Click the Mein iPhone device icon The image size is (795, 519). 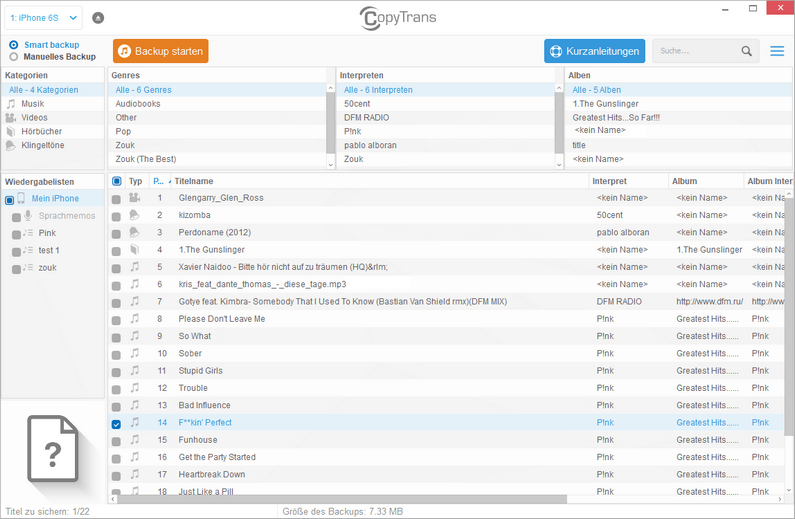[21, 198]
